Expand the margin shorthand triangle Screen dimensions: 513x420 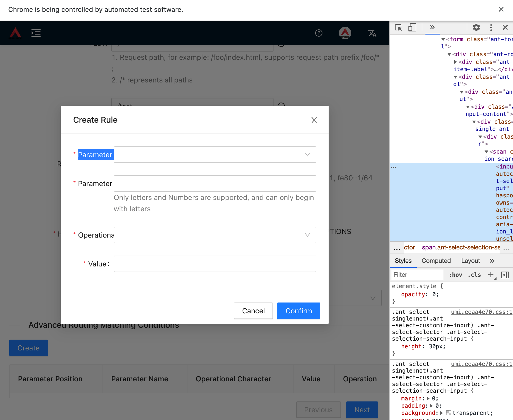pyautogui.click(x=428, y=399)
